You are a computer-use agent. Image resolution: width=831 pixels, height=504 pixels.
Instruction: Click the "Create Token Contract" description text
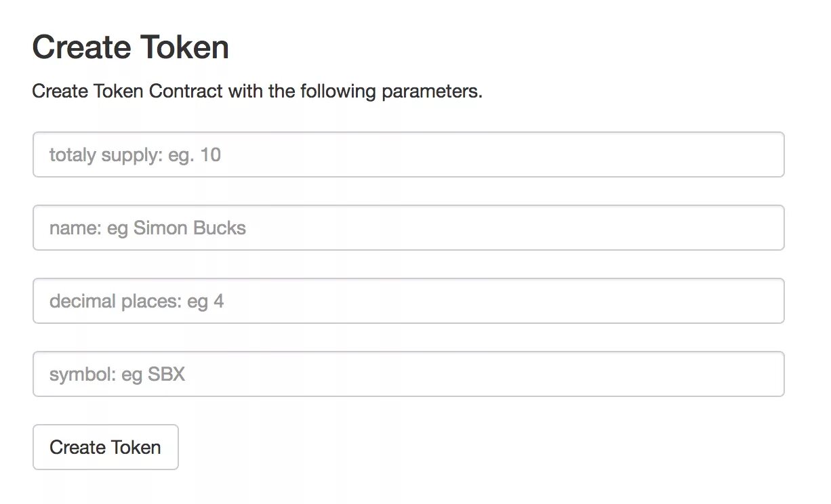[257, 91]
